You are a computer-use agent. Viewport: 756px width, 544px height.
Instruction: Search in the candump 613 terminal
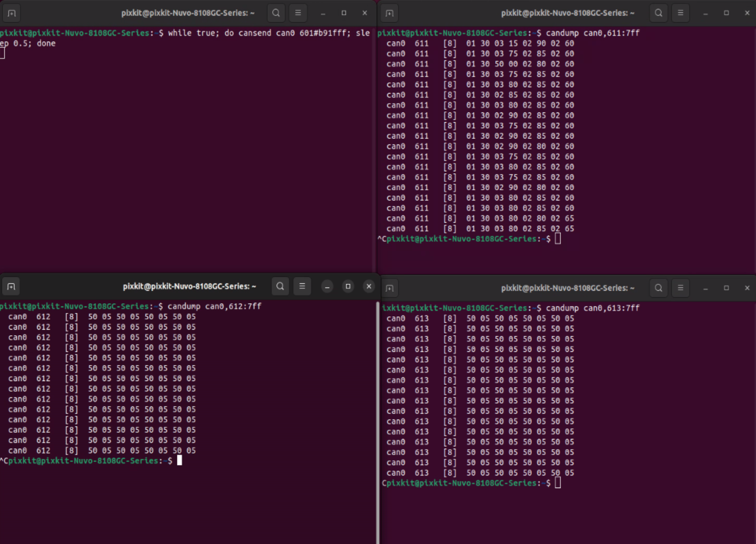pyautogui.click(x=658, y=288)
